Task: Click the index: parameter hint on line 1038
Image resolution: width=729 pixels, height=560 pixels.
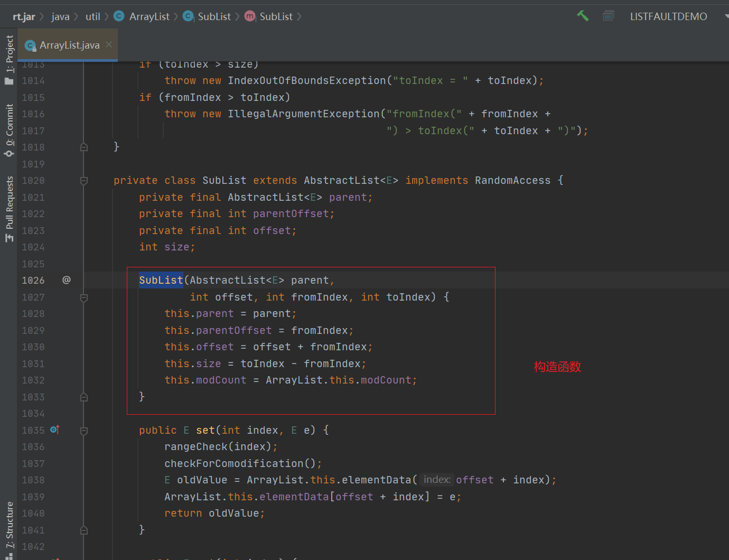Action: coord(437,480)
